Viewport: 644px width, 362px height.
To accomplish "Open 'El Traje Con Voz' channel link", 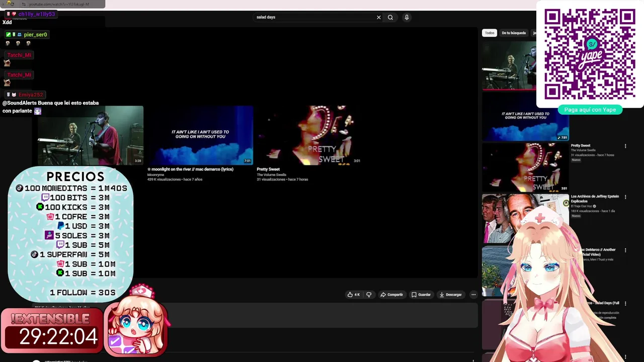I will 582,206.
